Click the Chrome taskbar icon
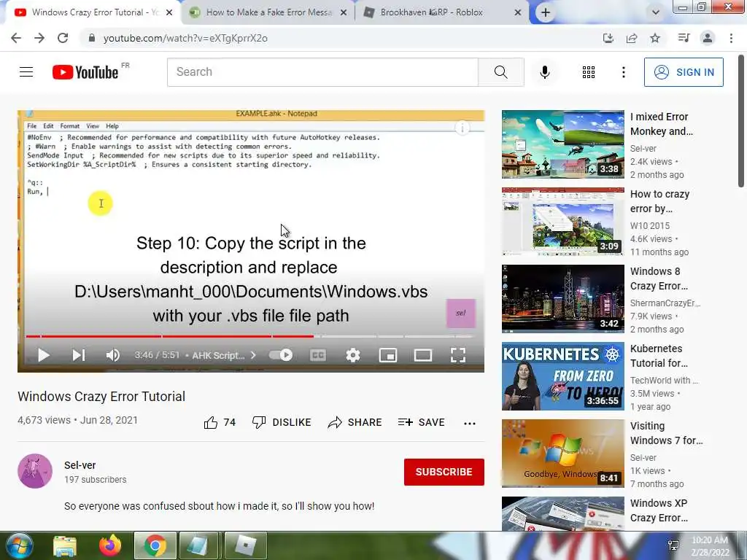This screenshot has width=747, height=560. (155, 545)
